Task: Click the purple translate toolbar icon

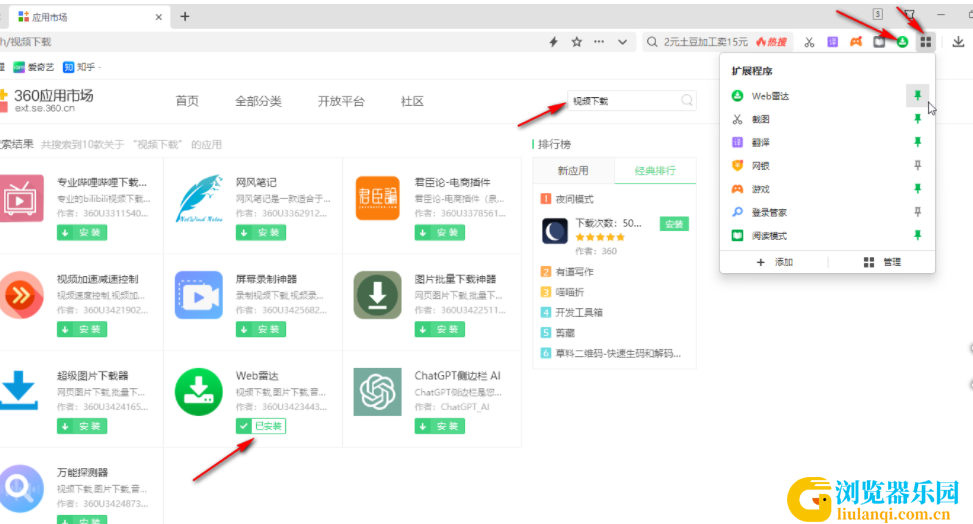Action: (832, 42)
